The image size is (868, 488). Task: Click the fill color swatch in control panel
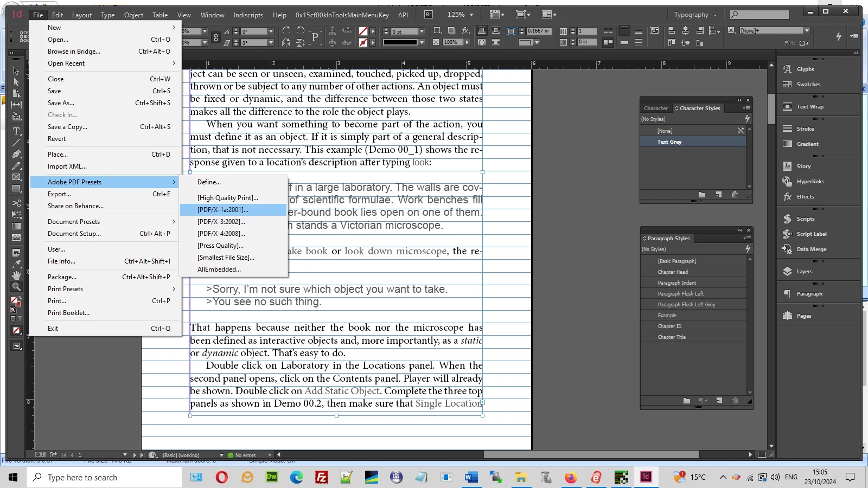tap(363, 31)
